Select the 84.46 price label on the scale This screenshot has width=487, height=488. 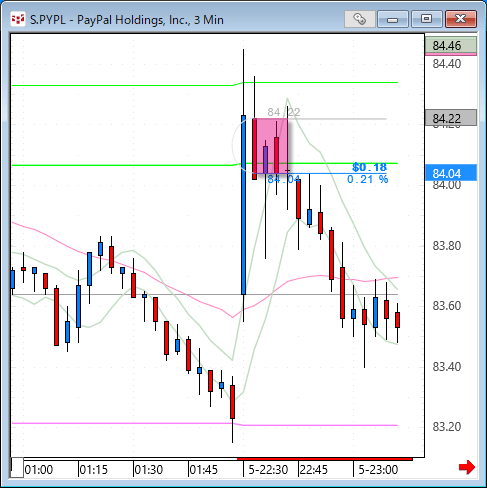[451, 46]
